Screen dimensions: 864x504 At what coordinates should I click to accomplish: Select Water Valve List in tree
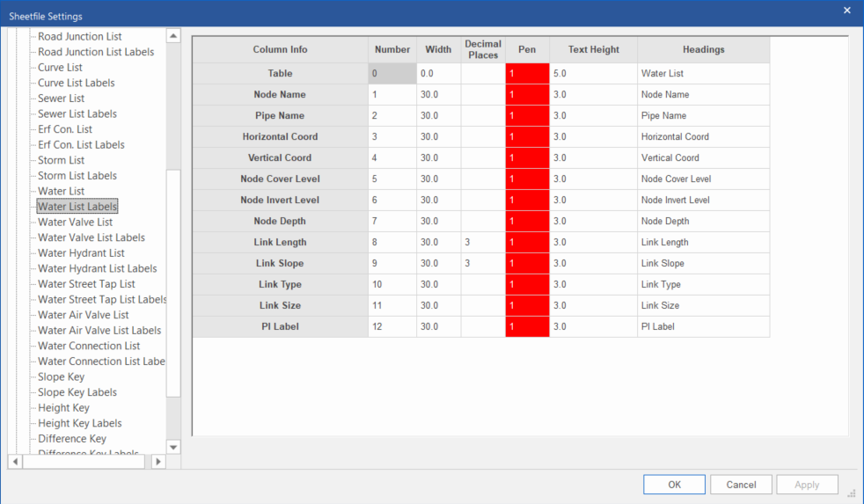tap(75, 222)
